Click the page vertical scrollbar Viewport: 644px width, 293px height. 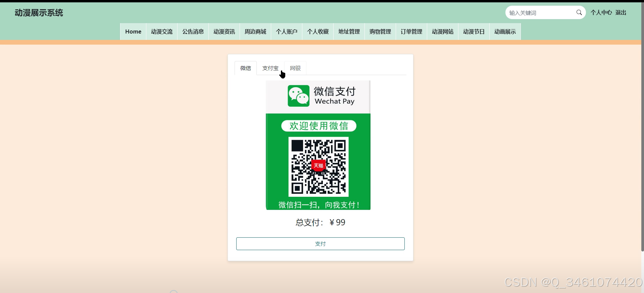(x=642, y=127)
